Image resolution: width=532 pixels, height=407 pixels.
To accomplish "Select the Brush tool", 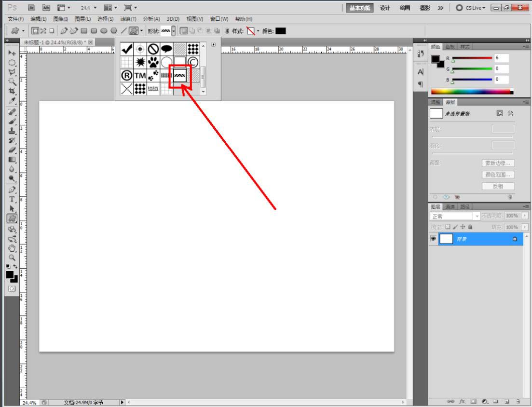I will pyautogui.click(x=12, y=121).
